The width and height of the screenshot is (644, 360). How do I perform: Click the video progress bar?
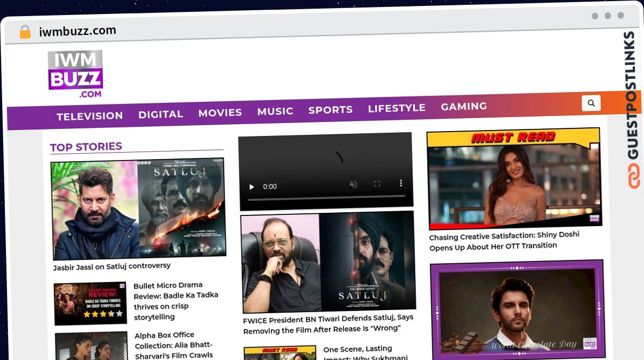click(326, 198)
